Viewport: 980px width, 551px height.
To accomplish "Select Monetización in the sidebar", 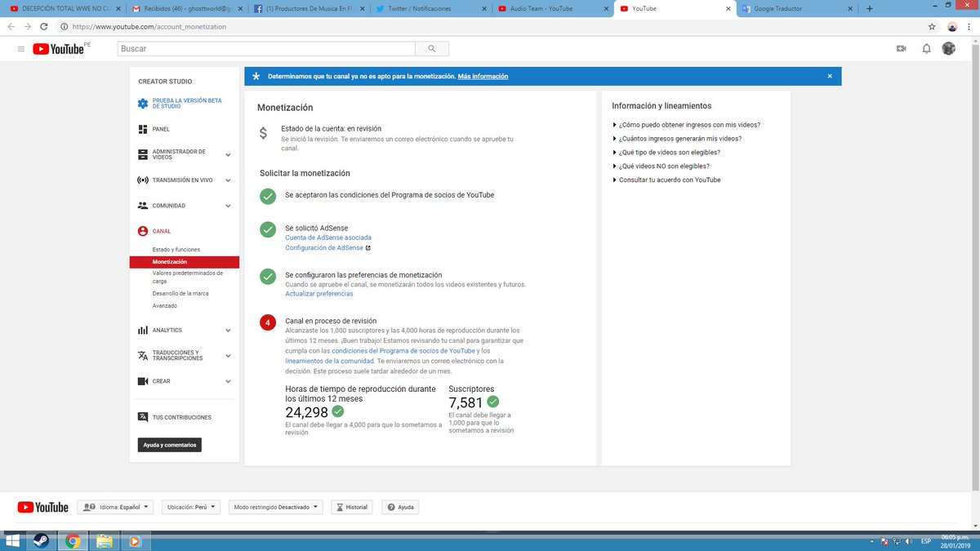I will (x=185, y=262).
